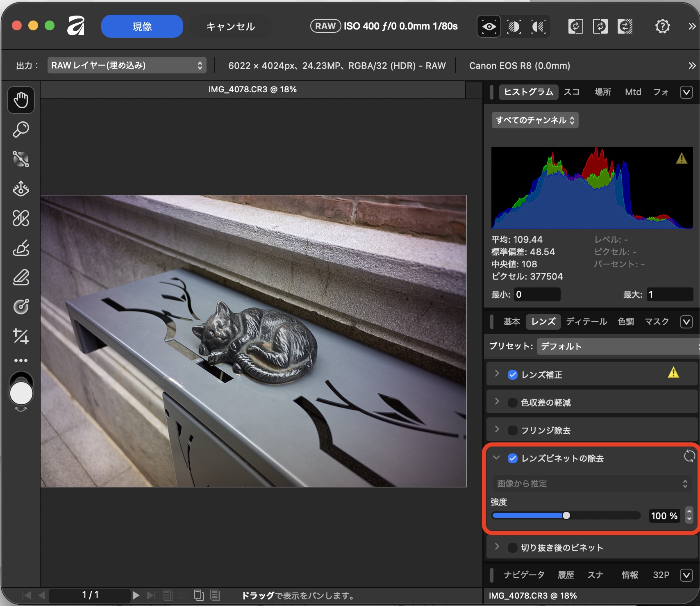Open the すべてのチャンネル channel dropdown
This screenshot has height=606, width=700.
(535, 120)
